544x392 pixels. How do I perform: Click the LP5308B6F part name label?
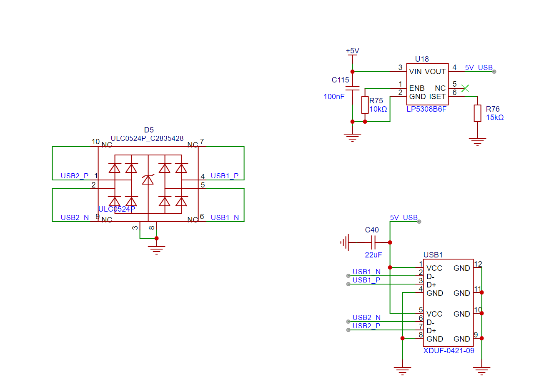point(426,109)
